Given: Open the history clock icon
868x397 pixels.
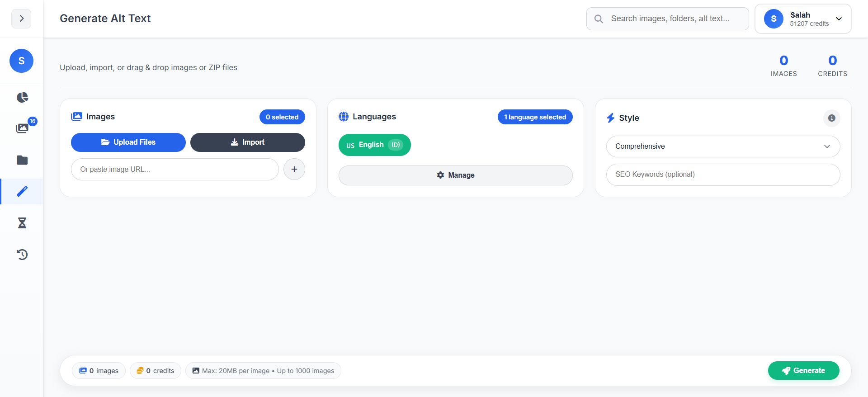Looking at the screenshot, I should tap(22, 255).
